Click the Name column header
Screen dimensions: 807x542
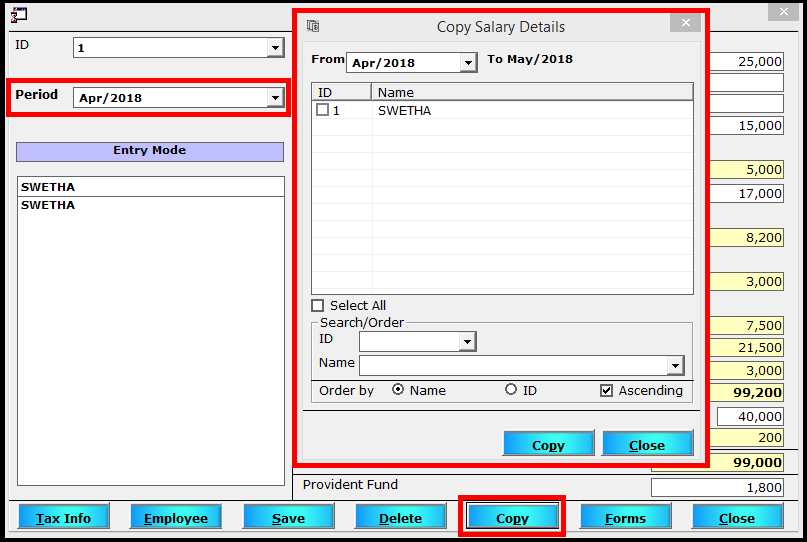point(532,92)
